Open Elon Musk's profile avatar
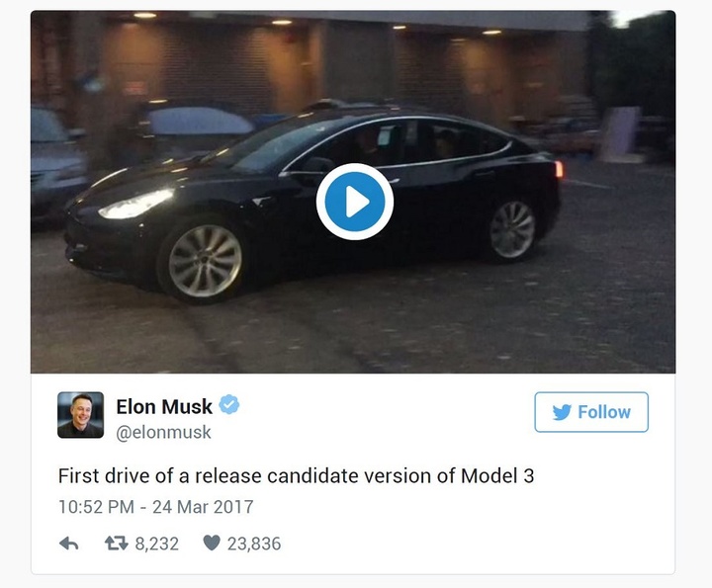This screenshot has width=712, height=588. [x=80, y=415]
